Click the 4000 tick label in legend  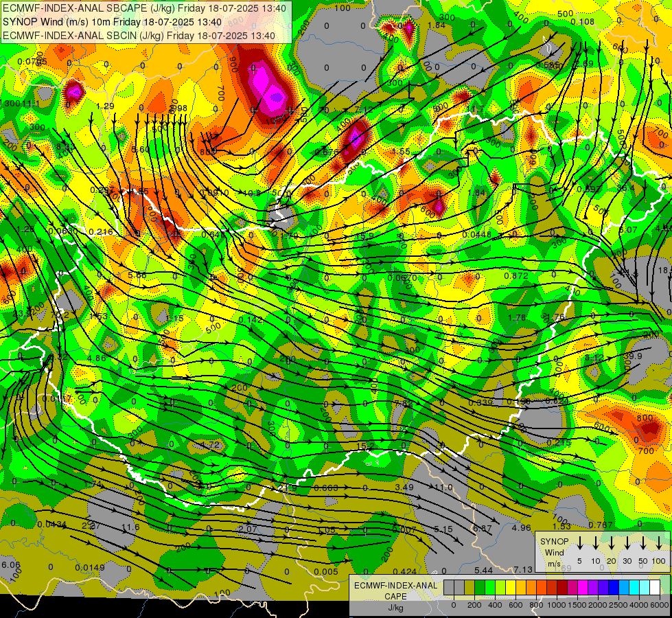pos(639,605)
